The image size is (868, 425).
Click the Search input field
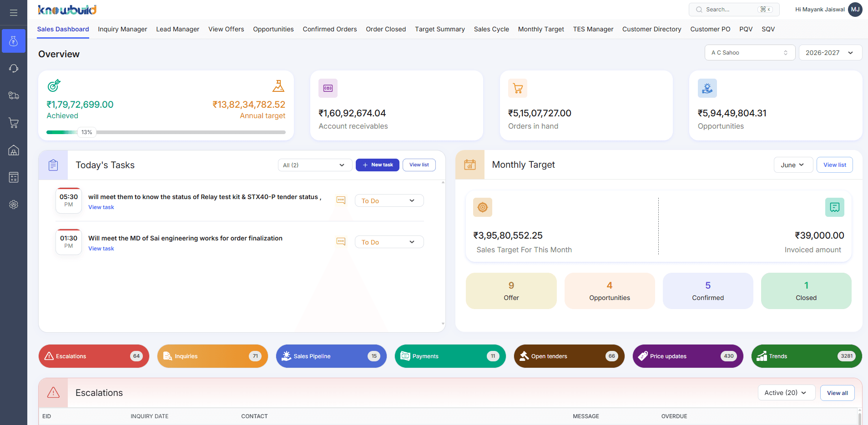(734, 10)
